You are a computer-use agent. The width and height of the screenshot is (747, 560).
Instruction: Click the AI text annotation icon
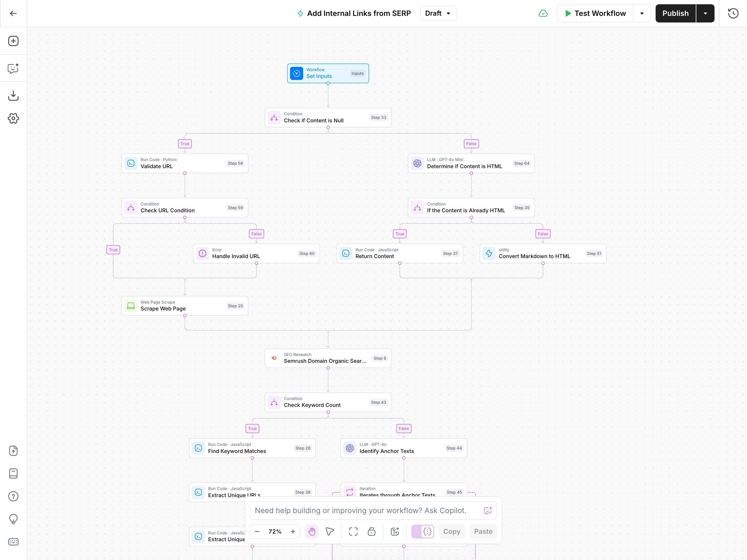pyautogui.click(x=395, y=531)
